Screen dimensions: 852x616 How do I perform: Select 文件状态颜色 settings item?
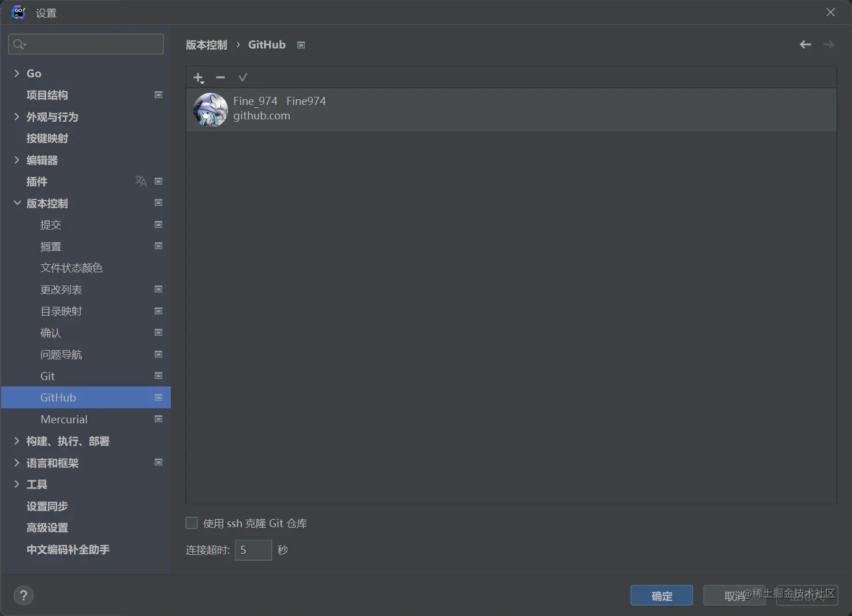click(x=72, y=268)
